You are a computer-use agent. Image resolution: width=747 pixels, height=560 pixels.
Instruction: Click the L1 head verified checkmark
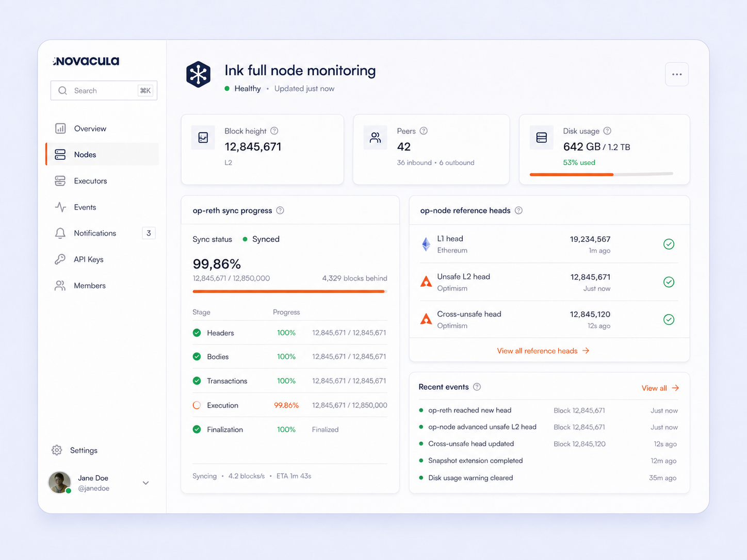(x=669, y=244)
